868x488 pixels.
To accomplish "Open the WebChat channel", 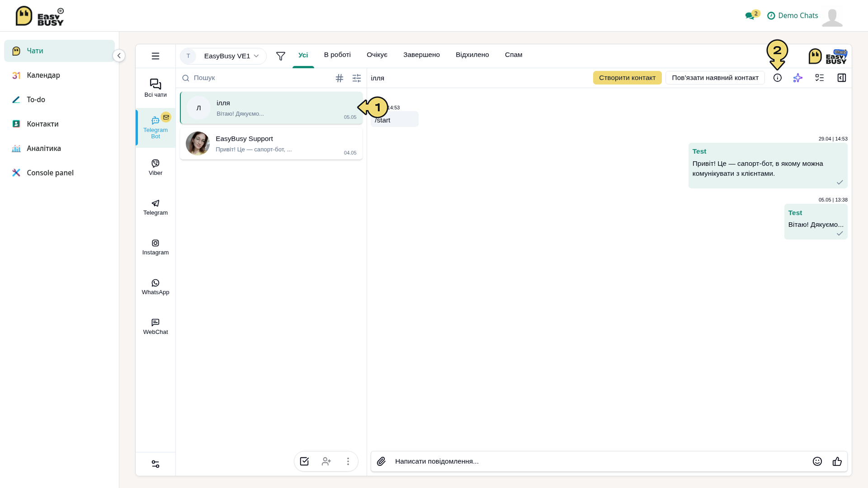I will click(155, 327).
